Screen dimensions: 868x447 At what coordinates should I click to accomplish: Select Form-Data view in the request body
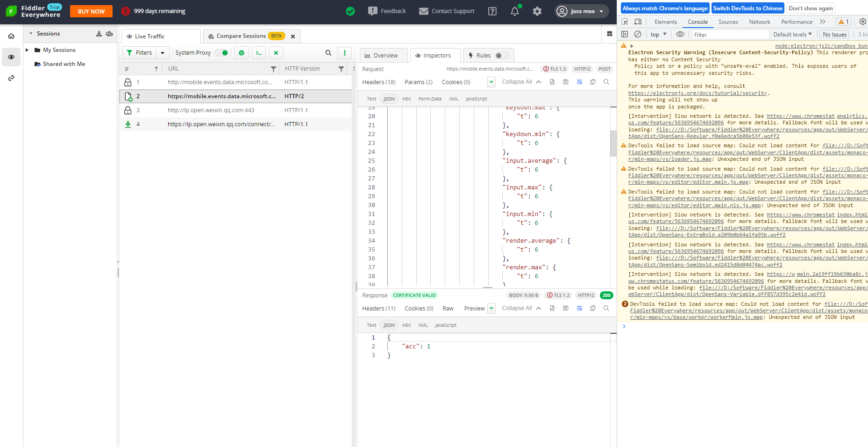[x=430, y=99]
